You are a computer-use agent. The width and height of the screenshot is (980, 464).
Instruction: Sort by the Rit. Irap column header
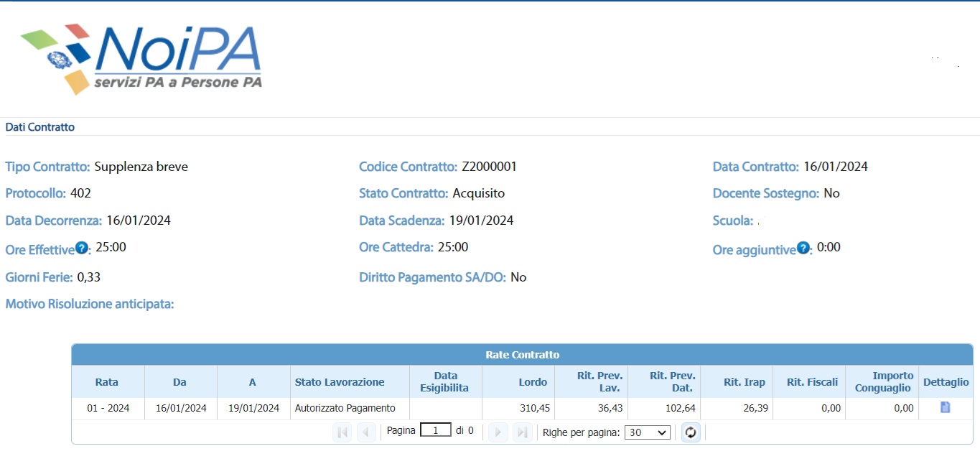click(744, 382)
